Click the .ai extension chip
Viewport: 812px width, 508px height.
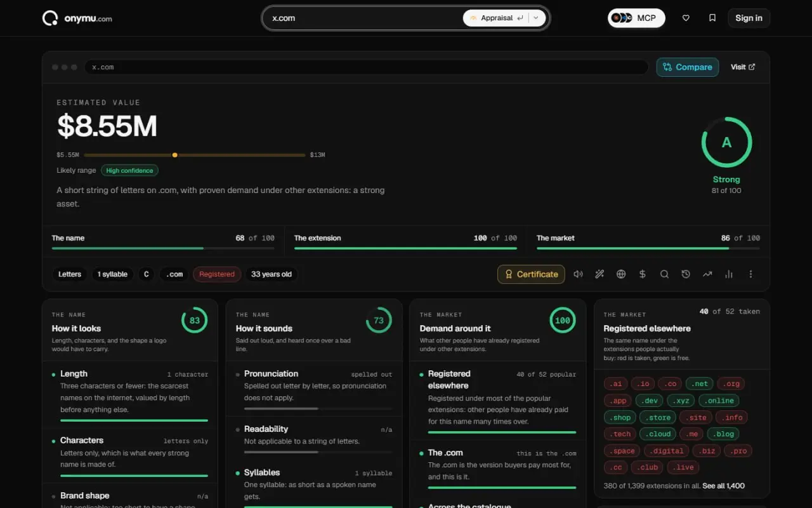pos(615,384)
